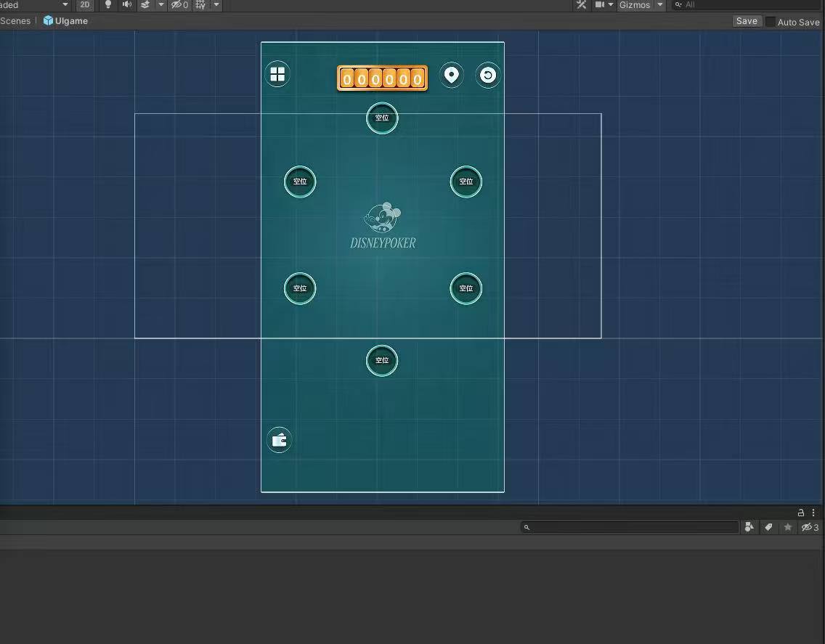Toggle scene lighting with the lightbulb icon
The width and height of the screenshot is (825, 644).
(x=108, y=5)
